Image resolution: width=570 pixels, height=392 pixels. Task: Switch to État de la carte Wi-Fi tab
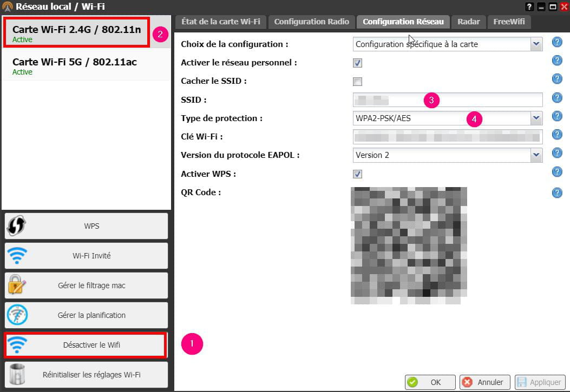pos(221,22)
